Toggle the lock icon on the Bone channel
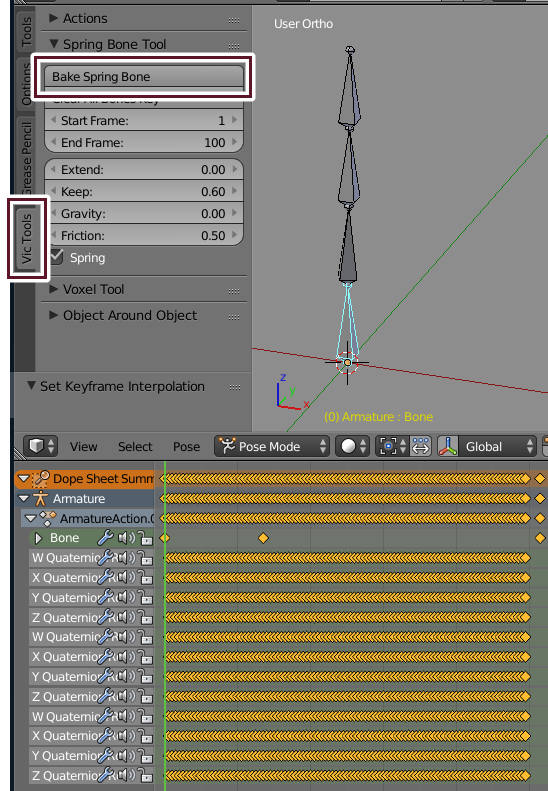The height and width of the screenshot is (791, 548). [146, 538]
